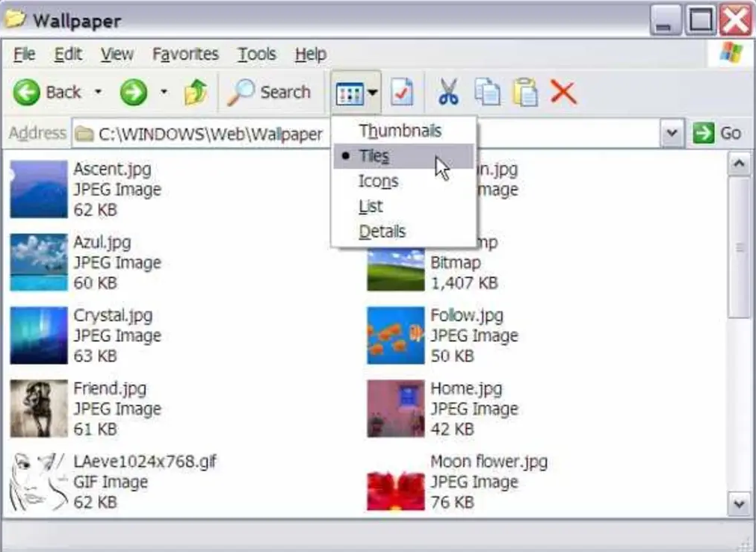Toggle the Views dropdown button
The image size is (756, 552).
pos(356,93)
